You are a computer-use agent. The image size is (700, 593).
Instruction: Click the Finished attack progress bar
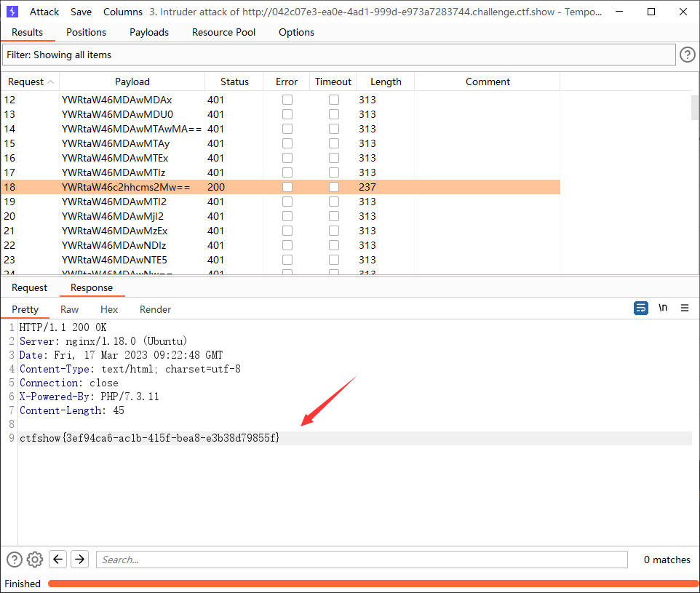(374, 583)
